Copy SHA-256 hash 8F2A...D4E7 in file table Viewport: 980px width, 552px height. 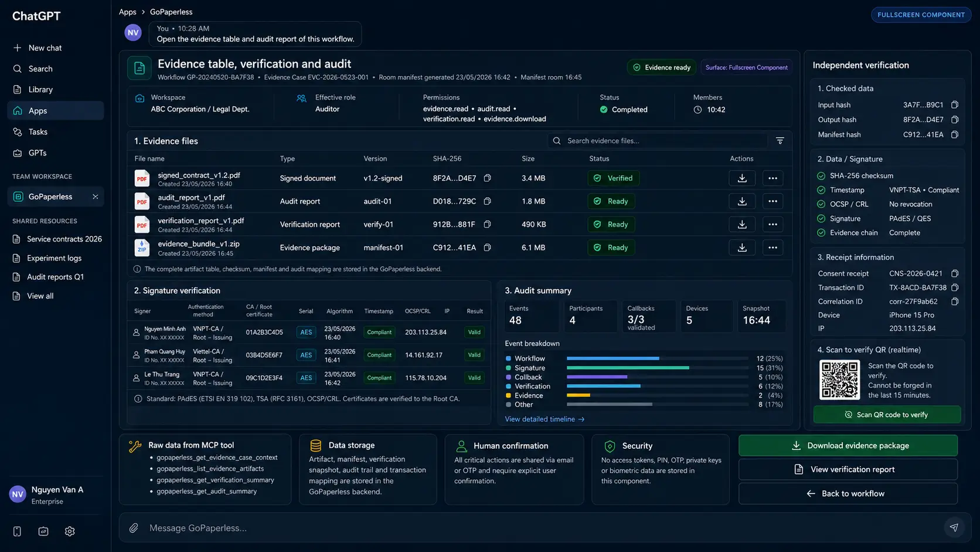(487, 178)
